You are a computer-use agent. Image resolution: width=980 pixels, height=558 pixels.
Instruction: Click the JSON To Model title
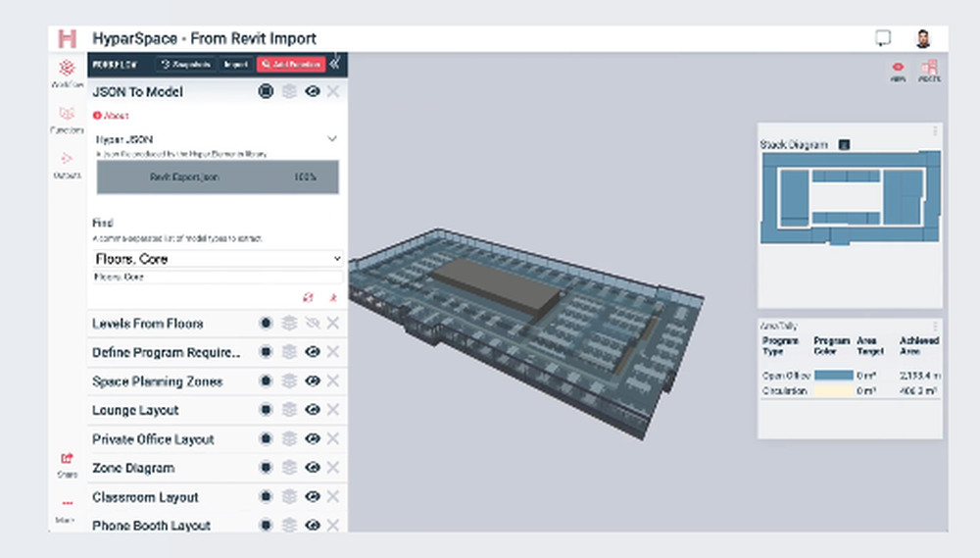[x=137, y=92]
